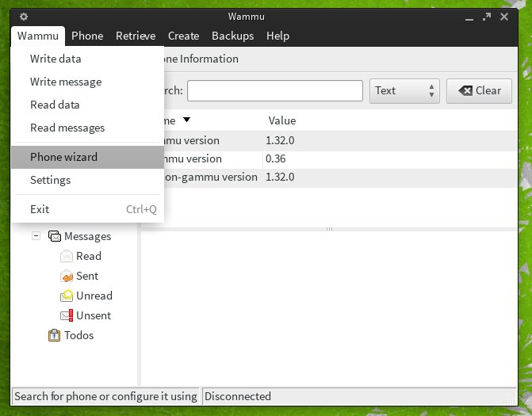This screenshot has width=532, height=416.
Task: Click the horizontal pane splitter handle
Action: click(x=330, y=229)
